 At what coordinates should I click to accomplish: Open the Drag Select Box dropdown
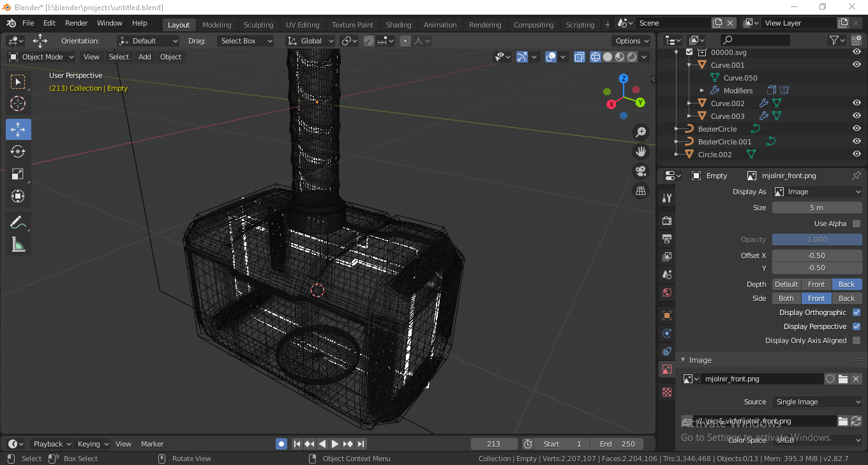pyautogui.click(x=244, y=41)
